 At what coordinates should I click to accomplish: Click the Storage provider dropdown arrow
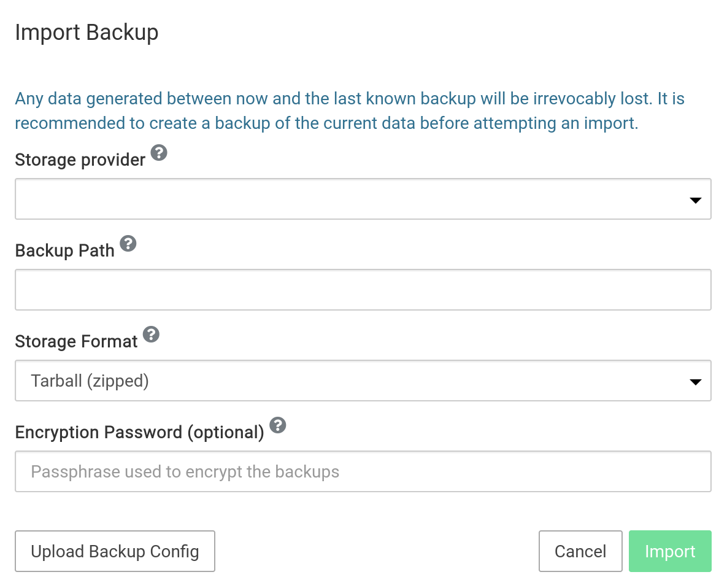click(695, 200)
